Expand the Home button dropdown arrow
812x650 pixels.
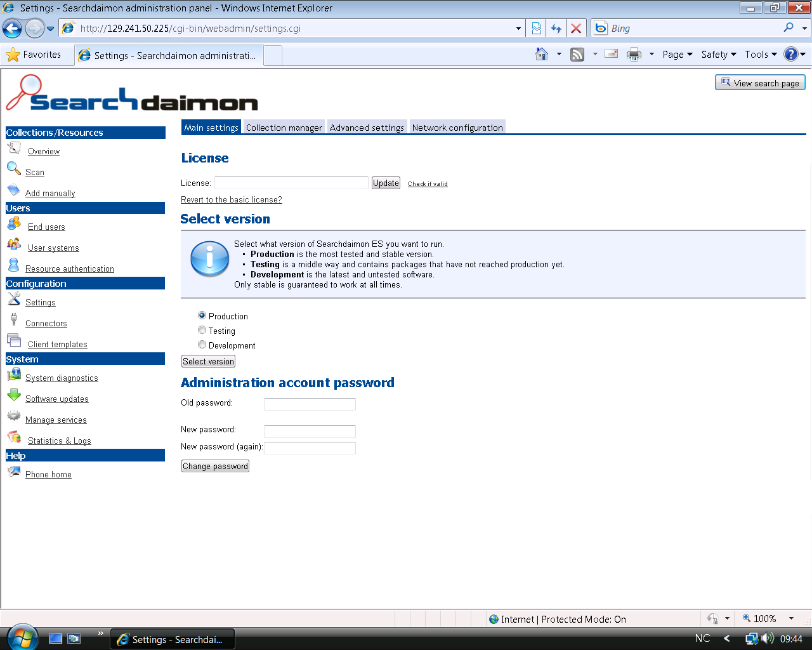559,55
